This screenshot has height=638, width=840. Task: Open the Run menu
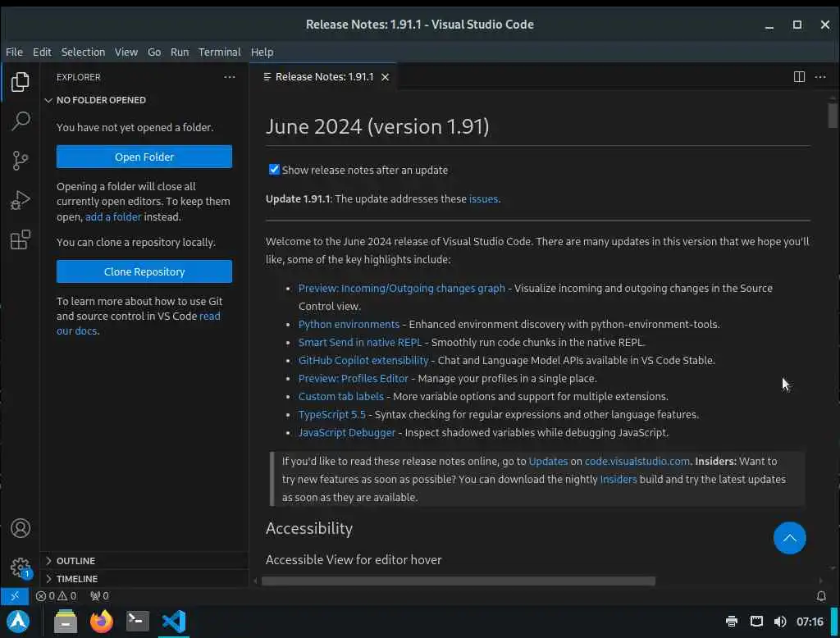coord(180,52)
